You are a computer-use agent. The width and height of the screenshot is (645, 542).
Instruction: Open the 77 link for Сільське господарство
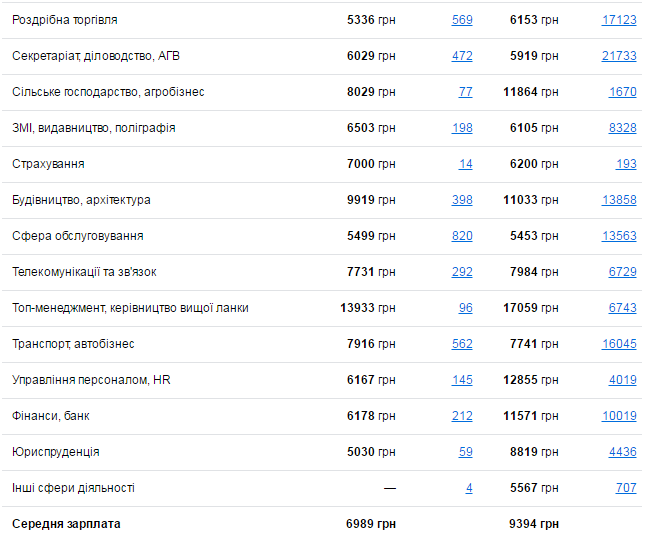(x=465, y=92)
